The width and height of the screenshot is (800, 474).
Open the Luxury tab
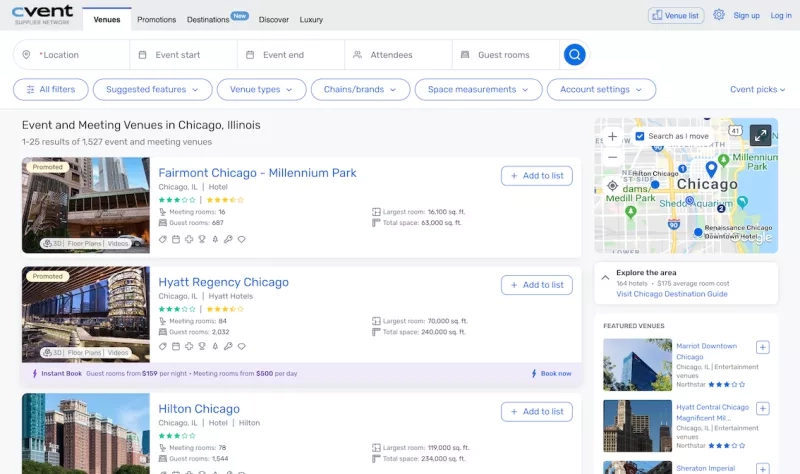pyautogui.click(x=311, y=19)
